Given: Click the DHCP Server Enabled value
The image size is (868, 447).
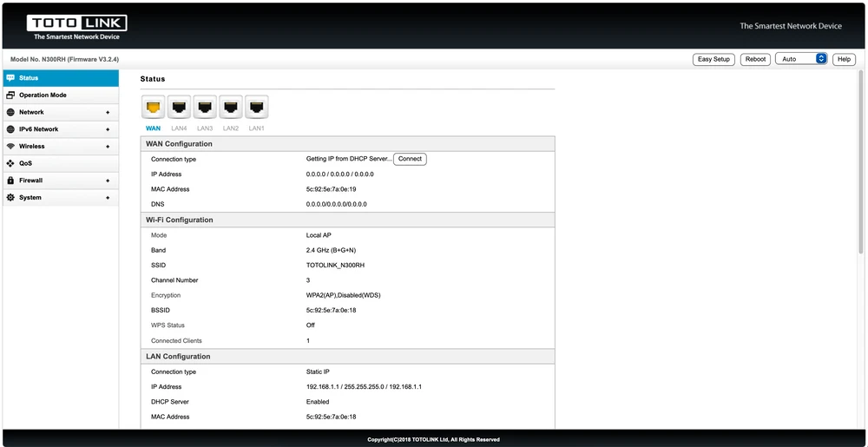Looking at the screenshot, I should (x=318, y=402).
